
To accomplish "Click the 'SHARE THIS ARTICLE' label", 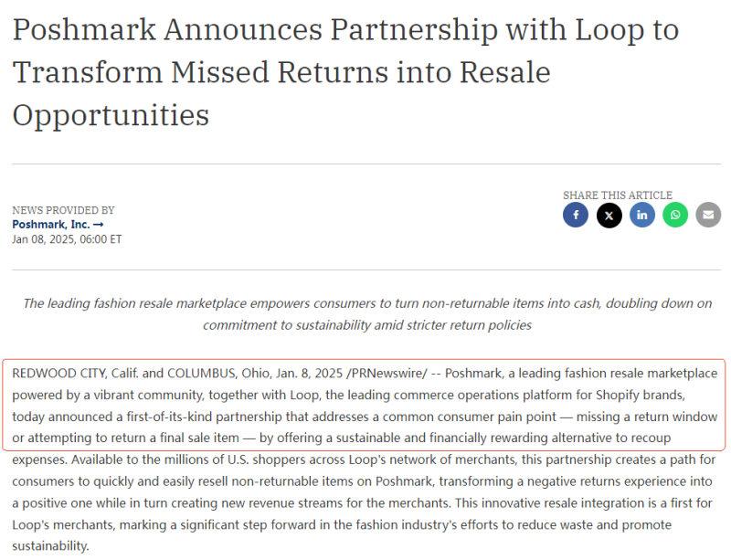I will click(618, 195).
